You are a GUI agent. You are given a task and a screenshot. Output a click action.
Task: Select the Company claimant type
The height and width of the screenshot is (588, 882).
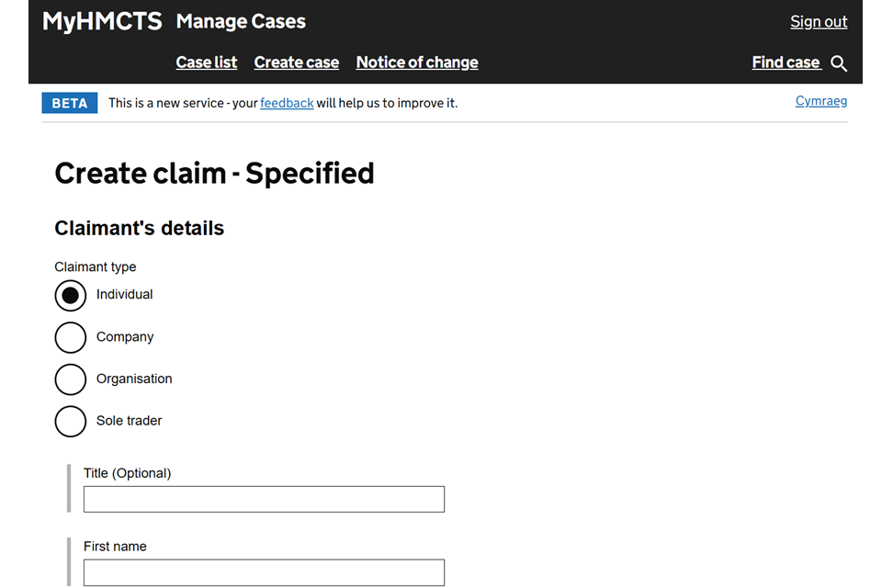(71, 337)
